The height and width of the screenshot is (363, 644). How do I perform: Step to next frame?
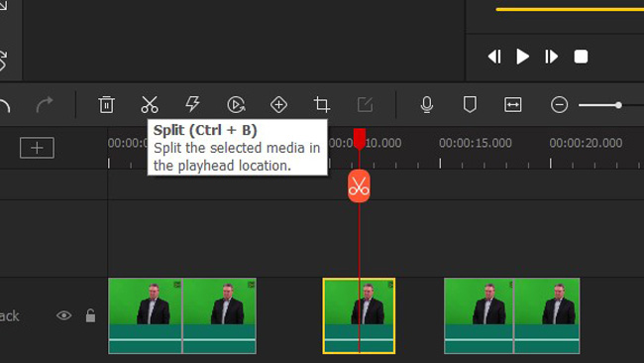[x=551, y=57]
